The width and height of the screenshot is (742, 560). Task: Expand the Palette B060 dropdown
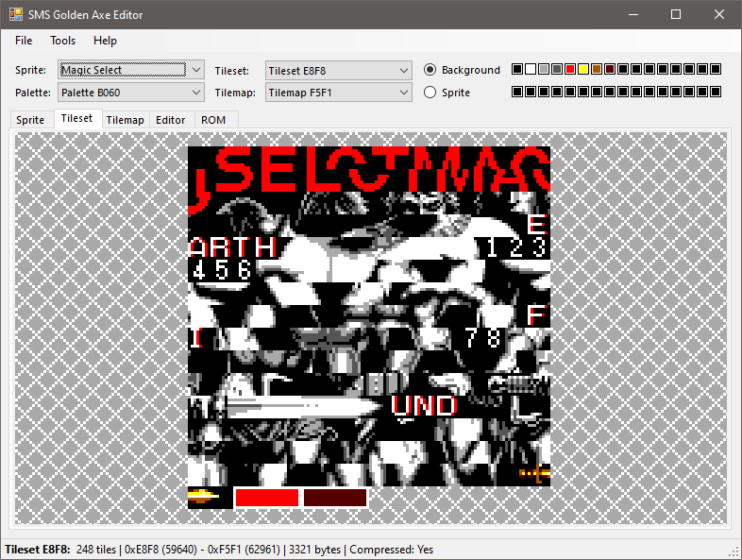131,93
